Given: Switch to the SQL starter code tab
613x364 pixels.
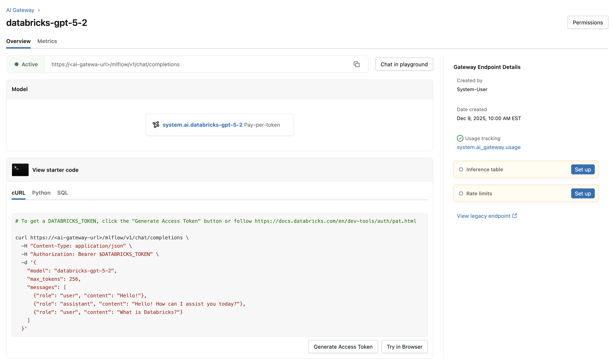Looking at the screenshot, I should tap(62, 193).
